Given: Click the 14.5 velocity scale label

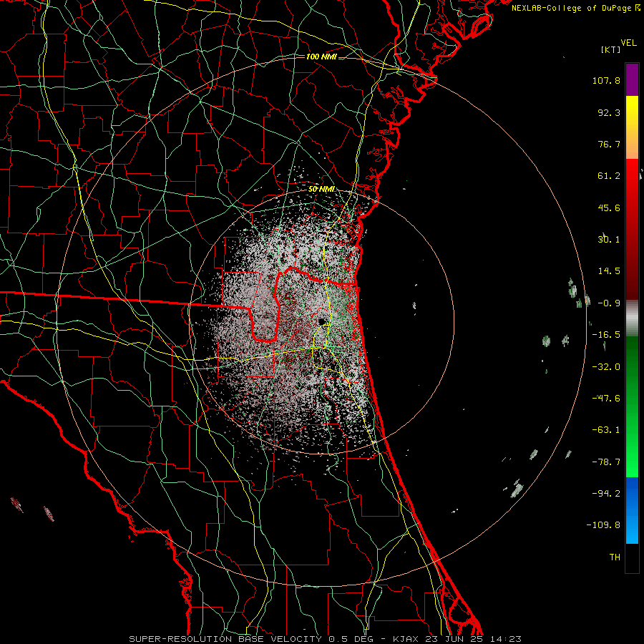Looking at the screenshot, I should 609,271.
